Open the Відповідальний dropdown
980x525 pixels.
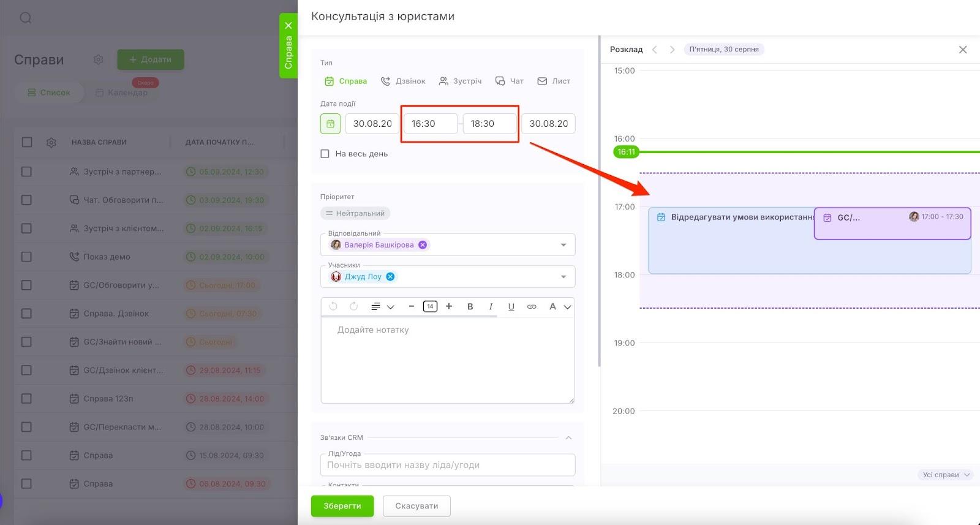(x=563, y=245)
